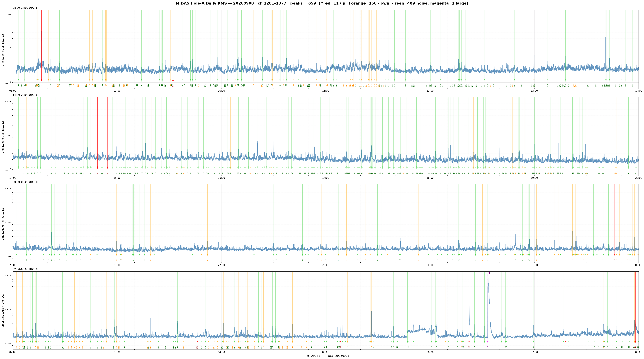Screen dimensions: 644x359
Task: Select the 17:00 time tick label
Action: coord(326,178)
